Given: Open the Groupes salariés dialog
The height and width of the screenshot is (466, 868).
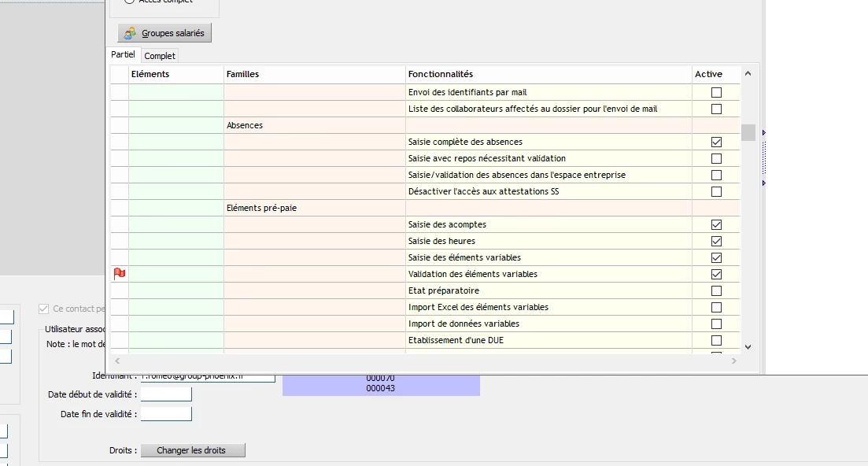Looking at the screenshot, I should [165, 33].
